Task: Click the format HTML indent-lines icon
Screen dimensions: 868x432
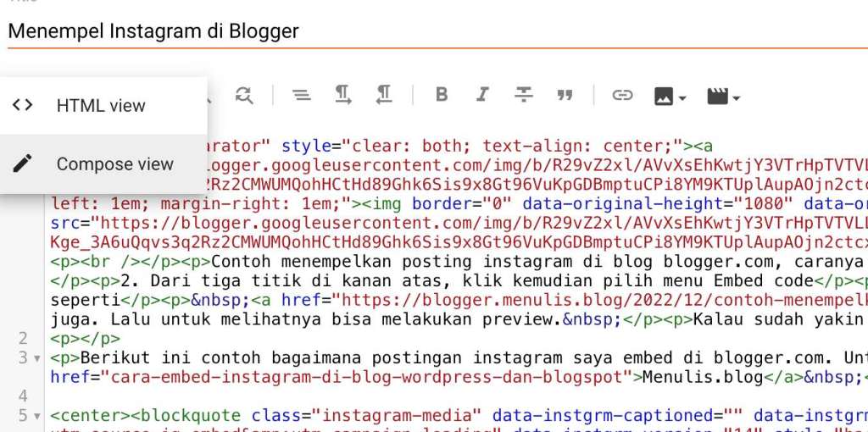Action: pos(301,95)
